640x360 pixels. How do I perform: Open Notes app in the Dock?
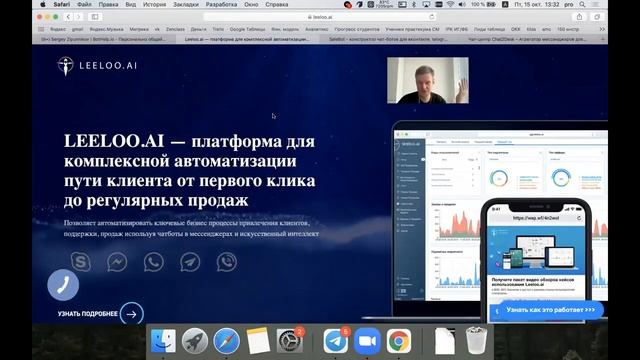pos(258,341)
